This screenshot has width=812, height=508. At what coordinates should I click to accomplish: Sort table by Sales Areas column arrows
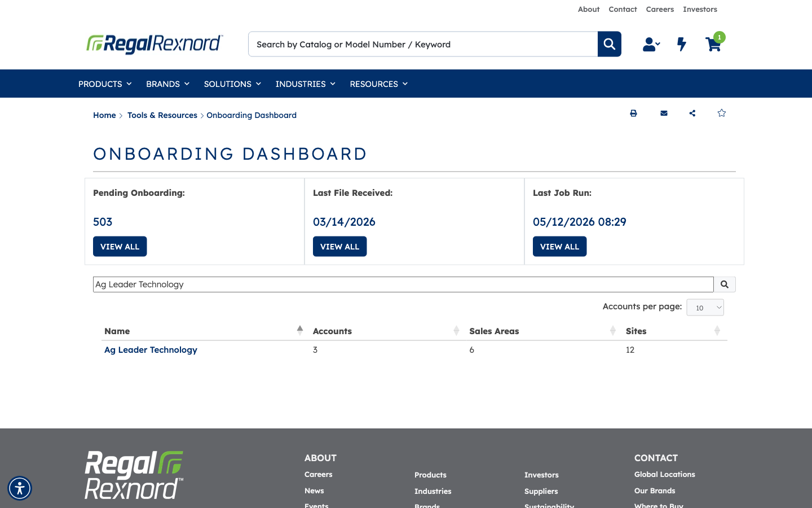click(x=613, y=331)
